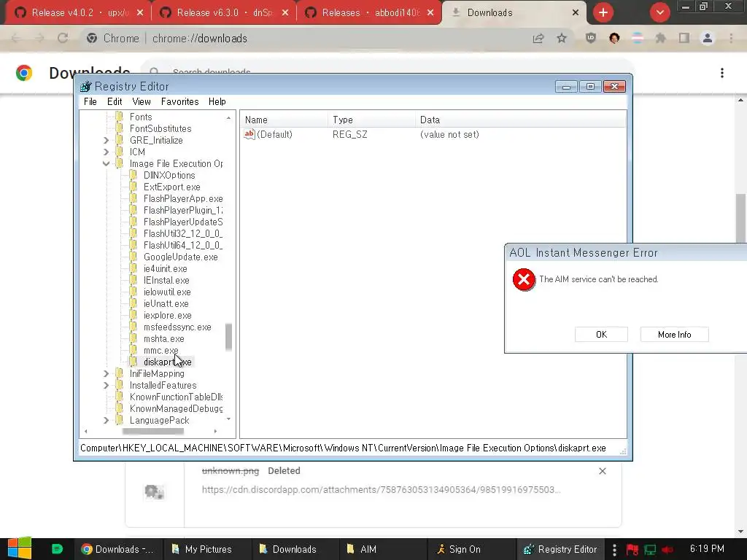This screenshot has width=747, height=560.
Task: Select mshta.exe subkey
Action: pyautogui.click(x=164, y=338)
